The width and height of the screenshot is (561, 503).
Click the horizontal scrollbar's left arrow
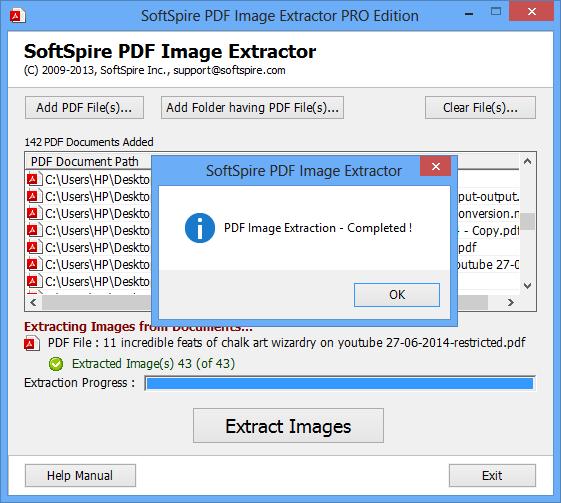tap(33, 303)
